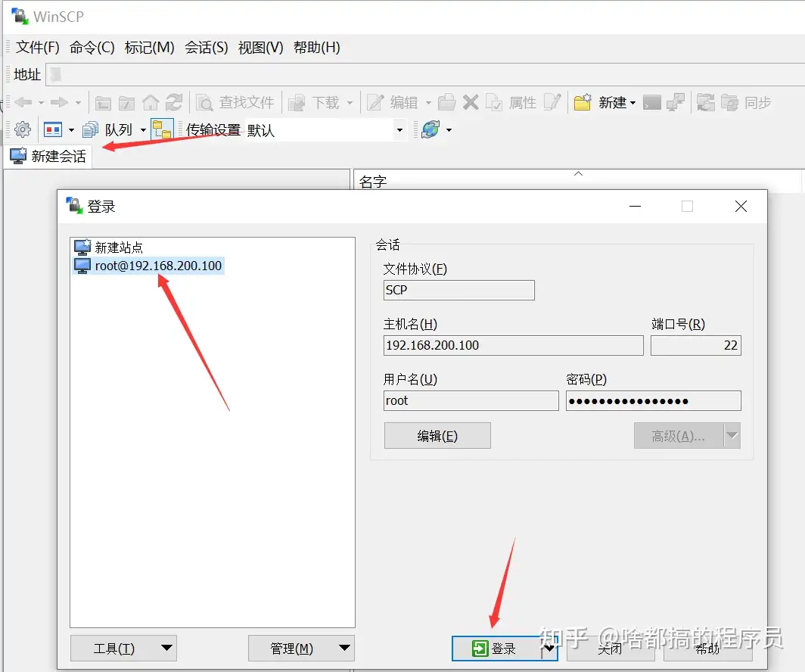This screenshot has height=672, width=805.
Task: Open the 属性 properties toolbar button
Action: pos(511,103)
